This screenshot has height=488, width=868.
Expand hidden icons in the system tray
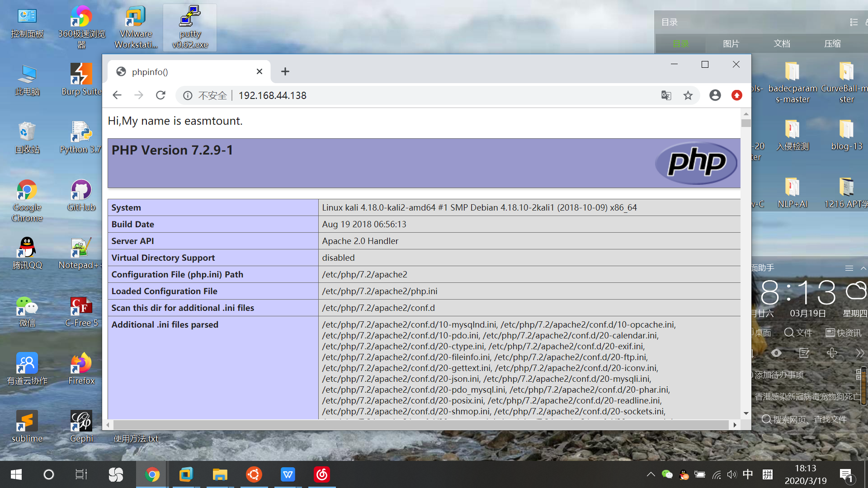click(651, 474)
